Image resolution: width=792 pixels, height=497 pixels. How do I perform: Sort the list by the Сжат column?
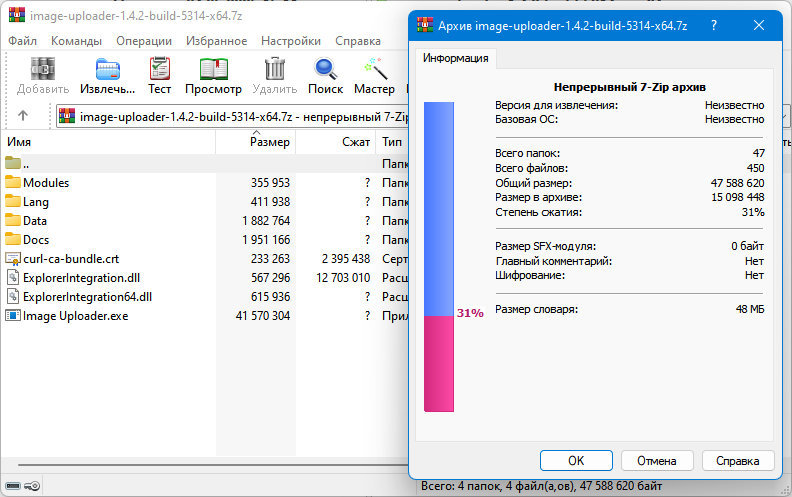pos(335,142)
